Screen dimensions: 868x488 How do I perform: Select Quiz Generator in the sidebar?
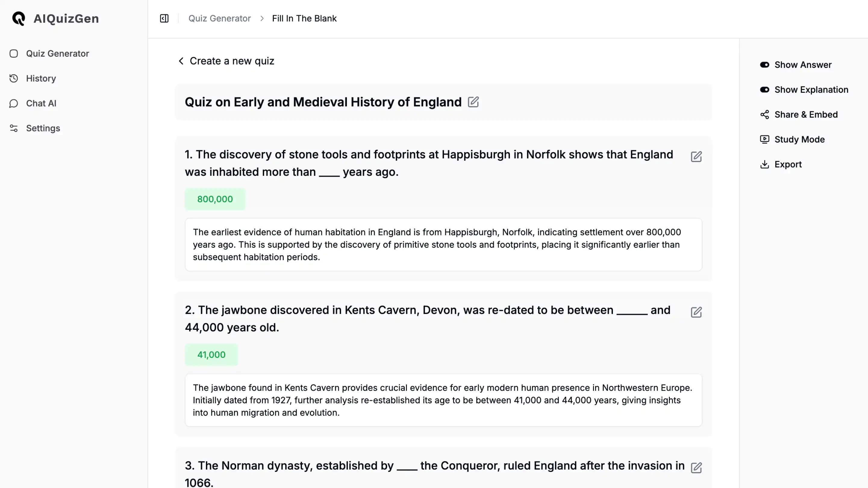[57, 54]
